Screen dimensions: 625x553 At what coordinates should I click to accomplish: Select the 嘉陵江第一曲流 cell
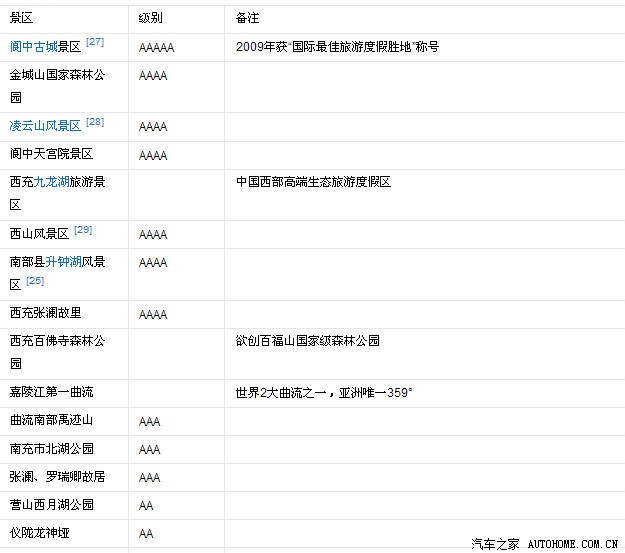pyautogui.click(x=51, y=392)
